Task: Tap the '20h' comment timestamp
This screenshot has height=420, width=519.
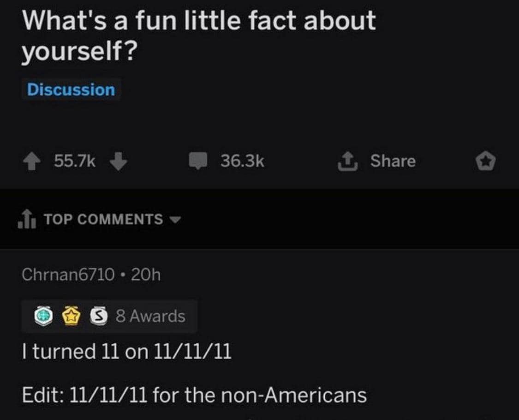Action: (146, 275)
